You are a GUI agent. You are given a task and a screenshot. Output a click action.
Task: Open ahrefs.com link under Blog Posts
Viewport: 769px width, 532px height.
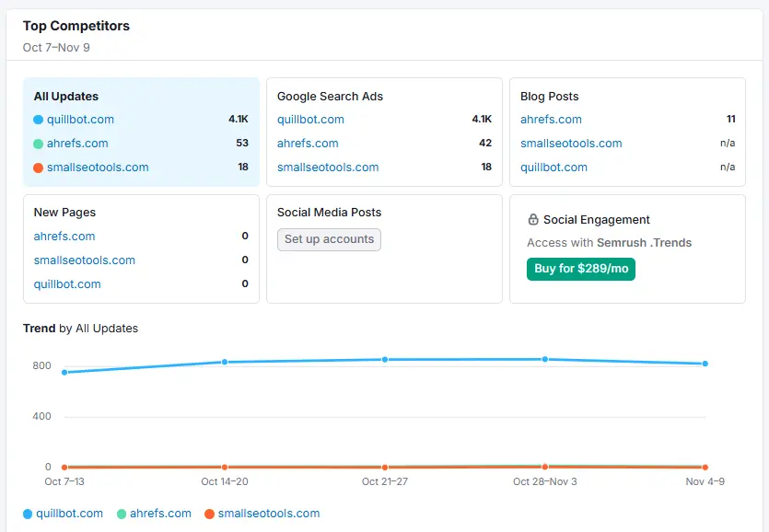551,120
